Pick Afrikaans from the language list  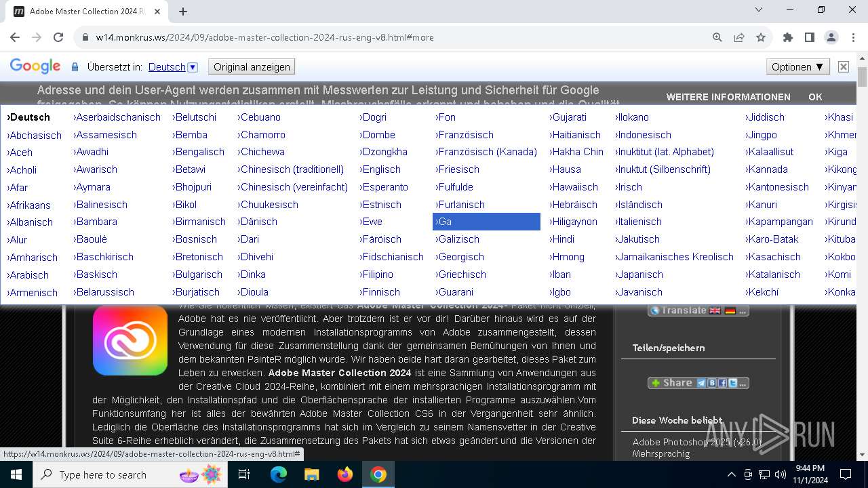[28, 205]
